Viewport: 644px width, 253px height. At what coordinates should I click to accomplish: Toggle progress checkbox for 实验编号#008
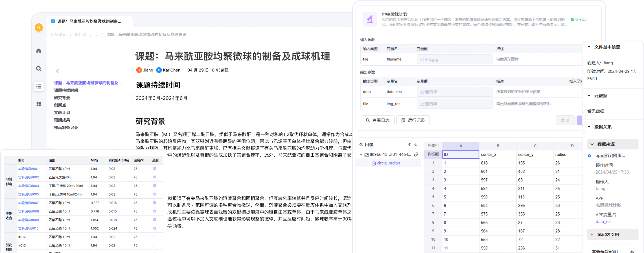pyautogui.click(x=155, y=211)
